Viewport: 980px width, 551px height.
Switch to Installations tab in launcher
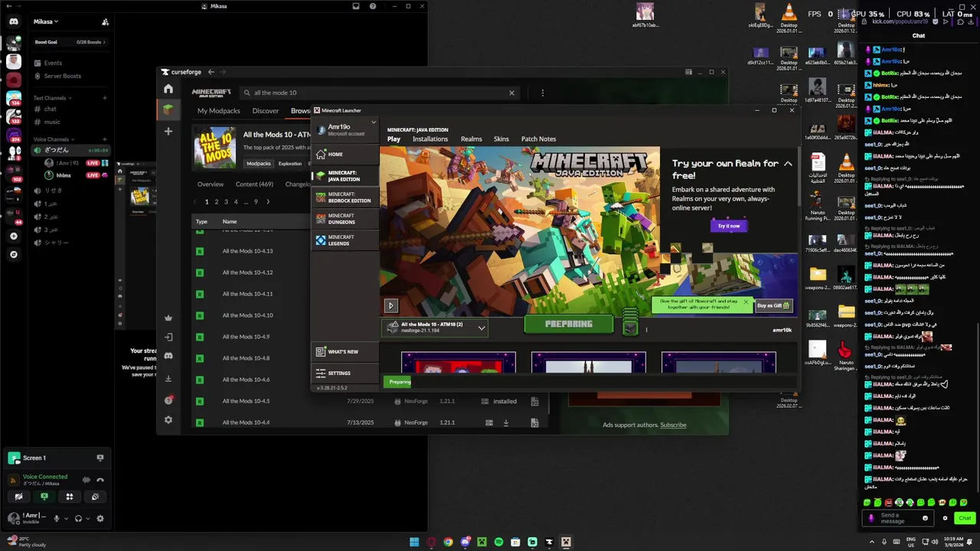click(x=430, y=139)
